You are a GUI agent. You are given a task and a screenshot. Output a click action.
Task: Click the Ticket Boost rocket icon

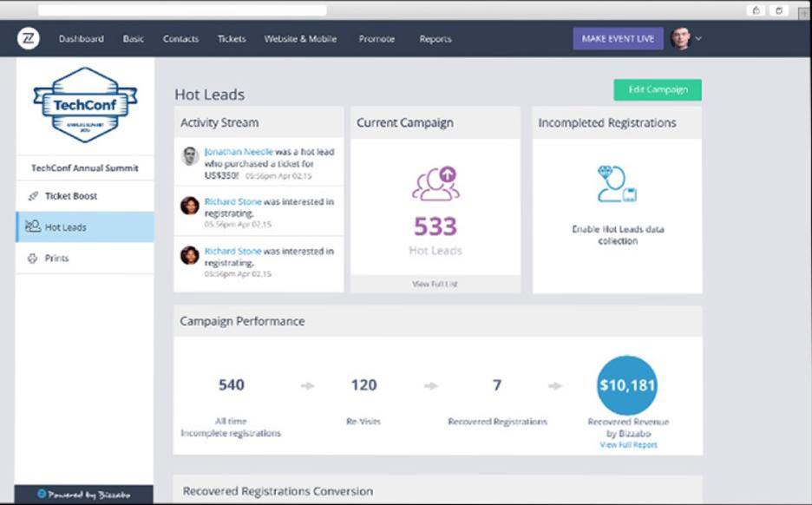point(33,196)
